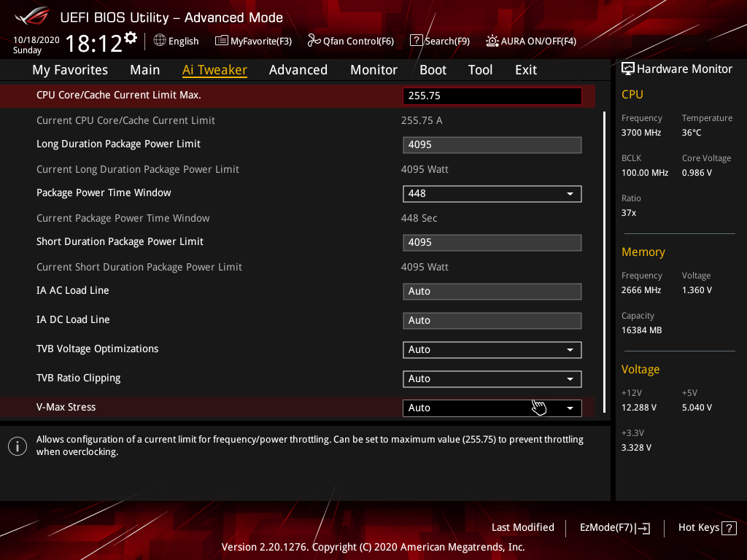Click the Last Modified button
This screenshot has width=747, height=560.
tap(522, 528)
